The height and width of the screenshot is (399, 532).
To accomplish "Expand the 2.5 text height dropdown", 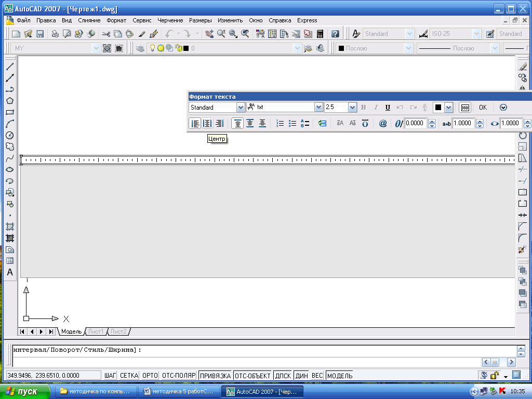I will (353, 108).
